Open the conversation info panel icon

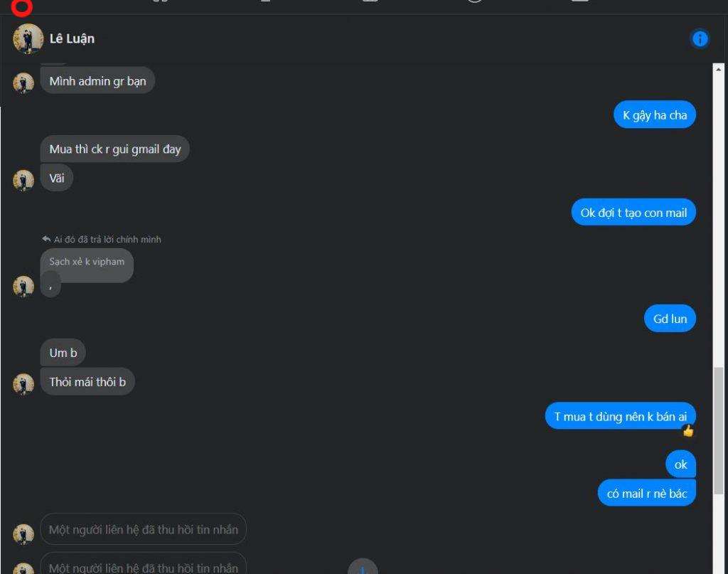tap(700, 38)
